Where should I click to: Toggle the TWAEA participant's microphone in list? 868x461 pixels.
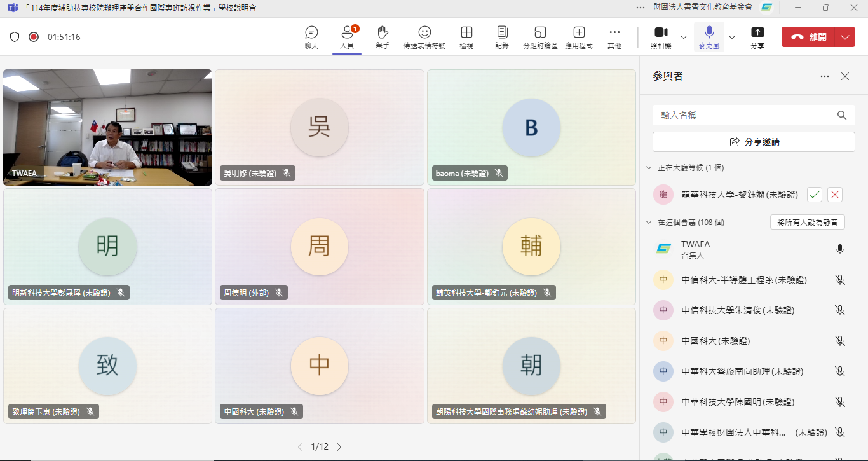coord(839,249)
